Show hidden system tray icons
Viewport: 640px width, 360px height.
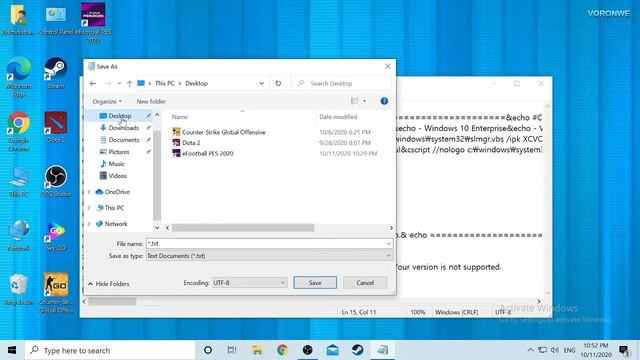point(530,350)
